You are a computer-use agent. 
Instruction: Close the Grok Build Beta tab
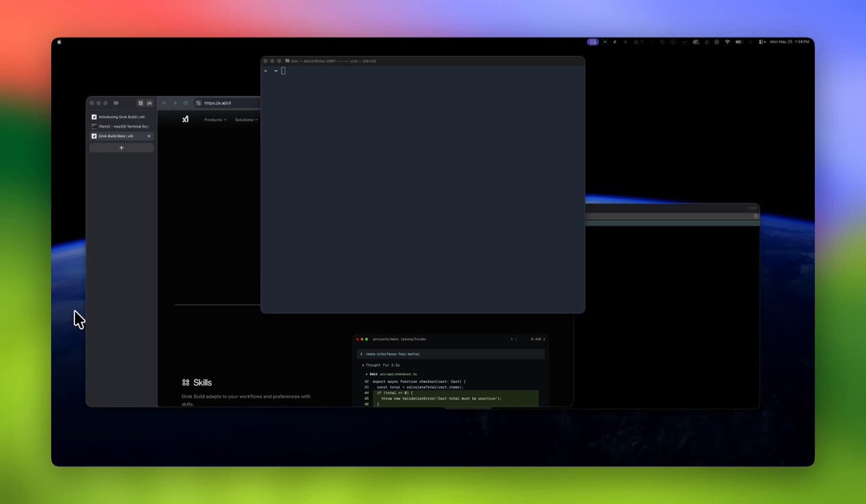tap(149, 136)
